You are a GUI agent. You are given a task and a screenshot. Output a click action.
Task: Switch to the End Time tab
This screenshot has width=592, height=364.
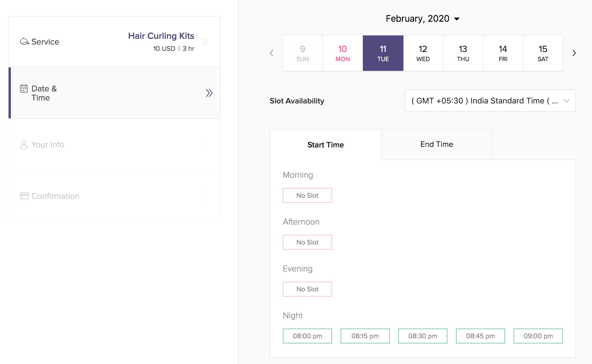coord(437,144)
